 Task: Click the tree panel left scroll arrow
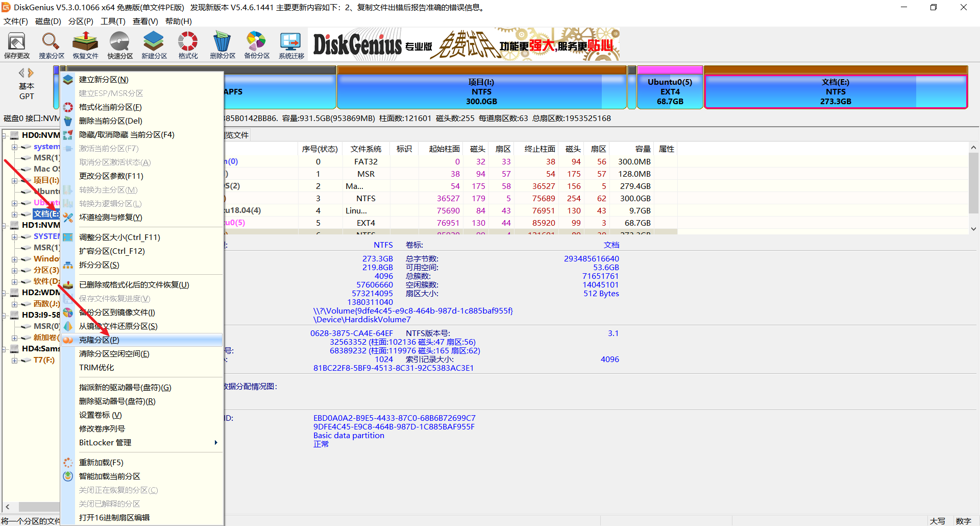tap(8, 507)
